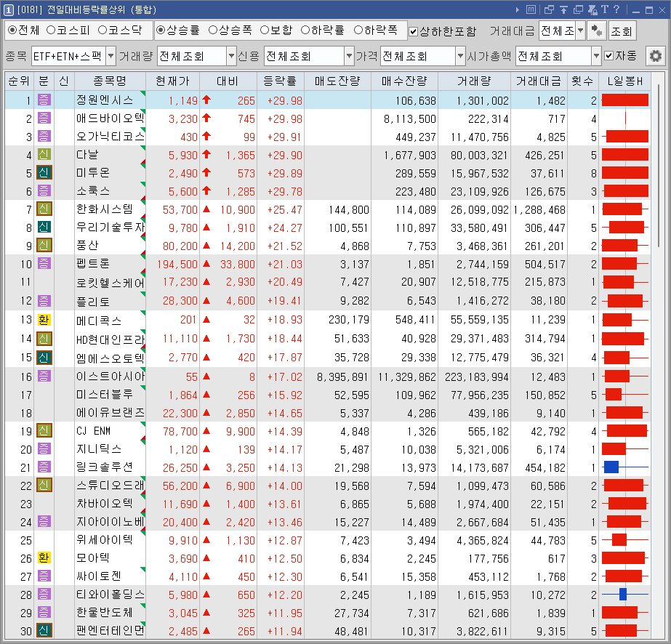
Task: Click the yellow 환 badge on 모아텍 row
Action: click(44, 558)
